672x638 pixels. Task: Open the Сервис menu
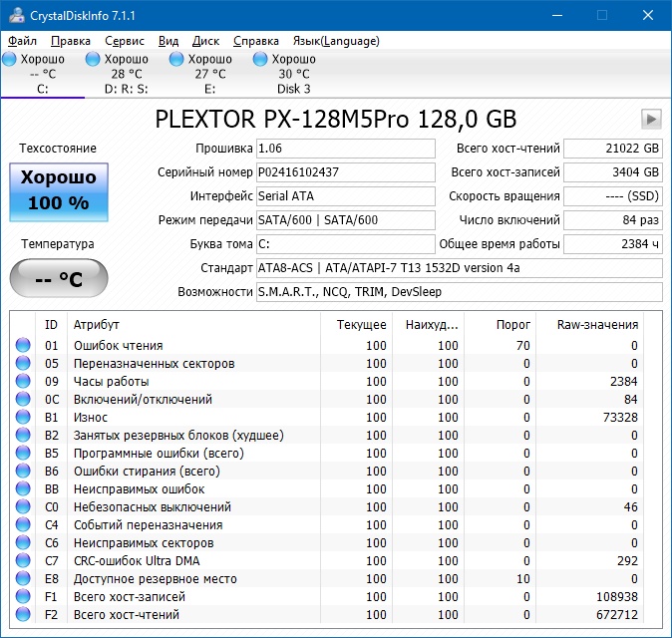[125, 41]
